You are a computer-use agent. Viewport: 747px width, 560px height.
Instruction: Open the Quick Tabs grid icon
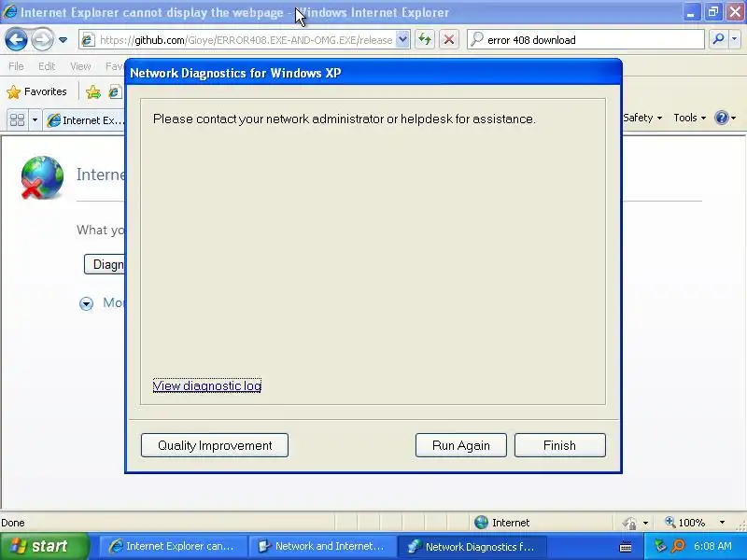[x=17, y=120]
